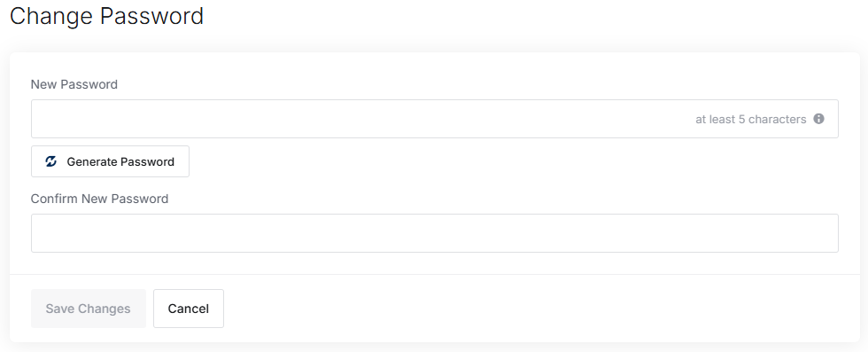Click the refresh arrows icon beside Generate Password
868x352 pixels.
point(51,161)
